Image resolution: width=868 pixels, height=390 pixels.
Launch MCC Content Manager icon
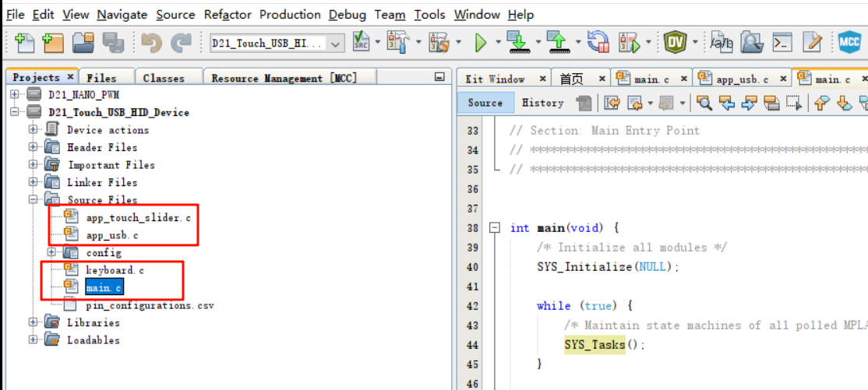pyautogui.click(x=849, y=42)
